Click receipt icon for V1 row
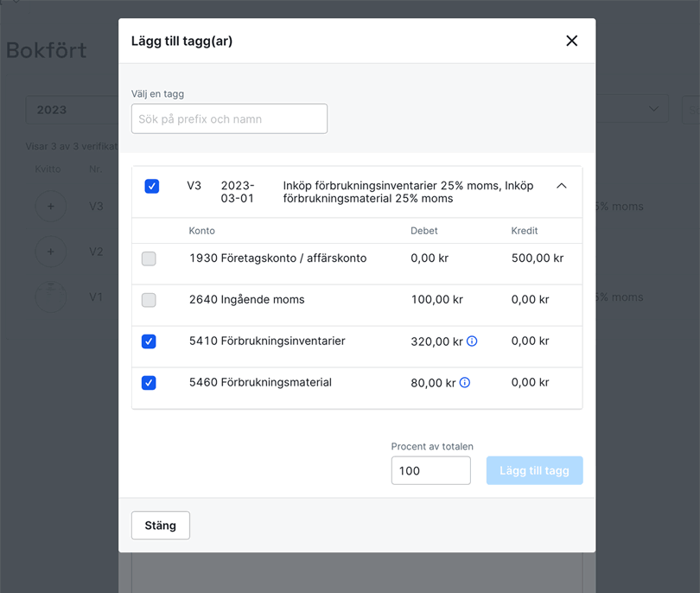 coord(51,296)
